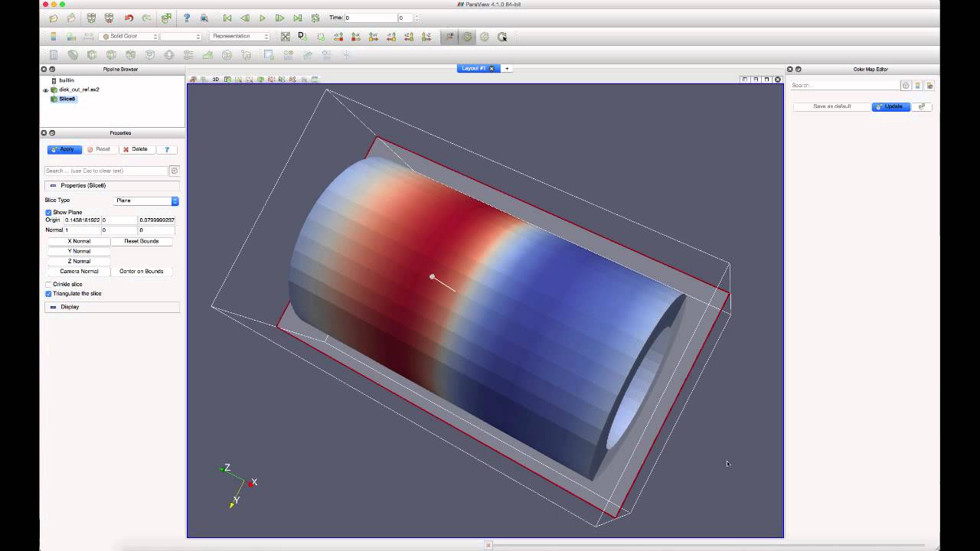Jump to the last time step

click(x=298, y=18)
